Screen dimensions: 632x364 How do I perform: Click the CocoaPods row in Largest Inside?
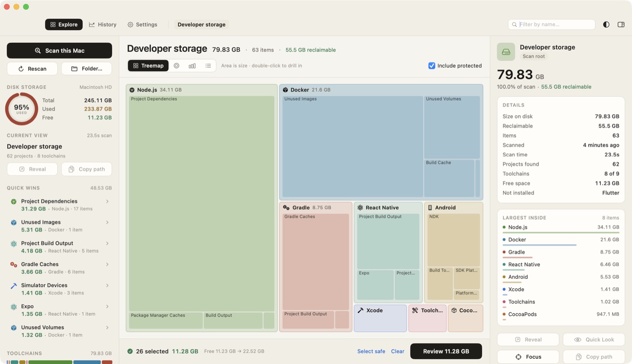(561, 315)
